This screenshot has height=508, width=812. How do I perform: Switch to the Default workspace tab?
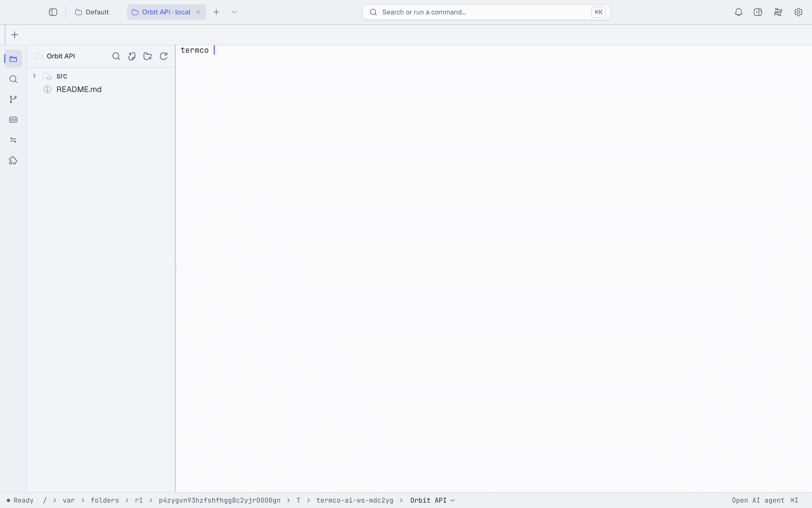click(92, 12)
